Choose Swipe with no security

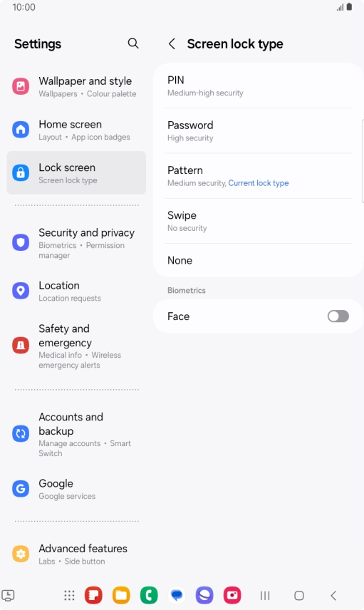point(259,222)
